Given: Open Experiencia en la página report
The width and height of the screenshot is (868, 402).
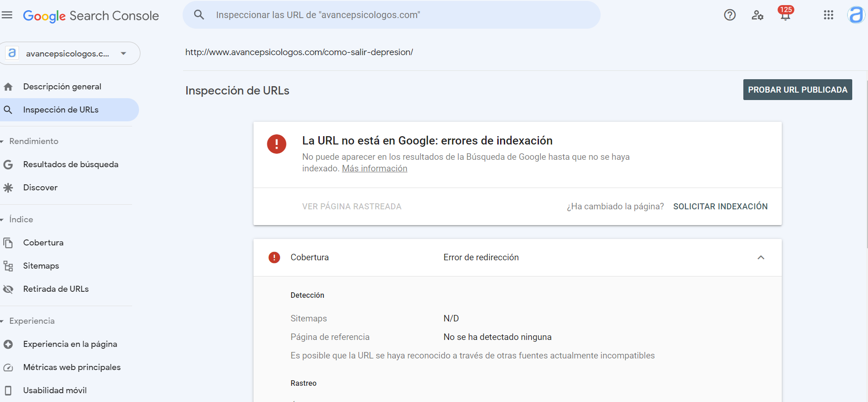Looking at the screenshot, I should 70,344.
